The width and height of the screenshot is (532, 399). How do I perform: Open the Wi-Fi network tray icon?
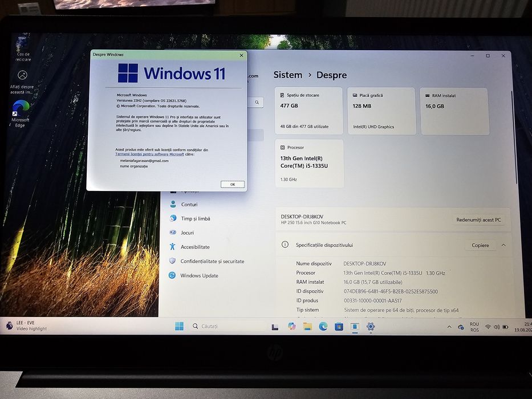pos(488,327)
